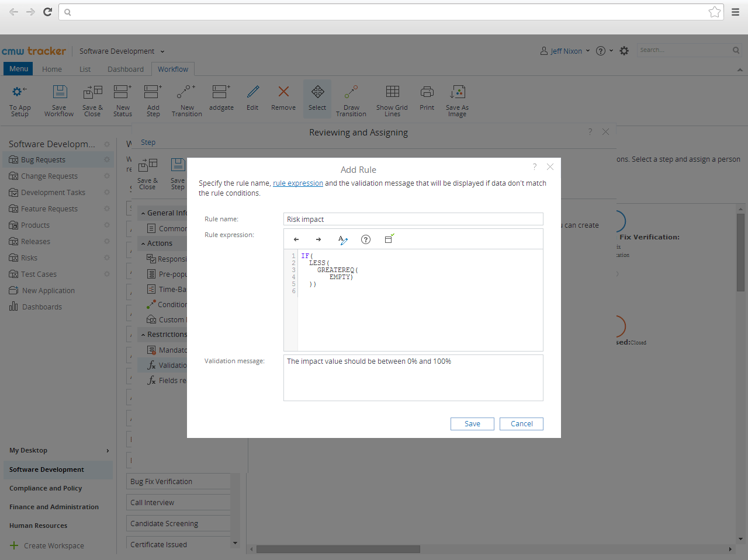Image resolution: width=748 pixels, height=560 pixels.
Task: Expand My Desktop section arrow
Action: tap(108, 451)
